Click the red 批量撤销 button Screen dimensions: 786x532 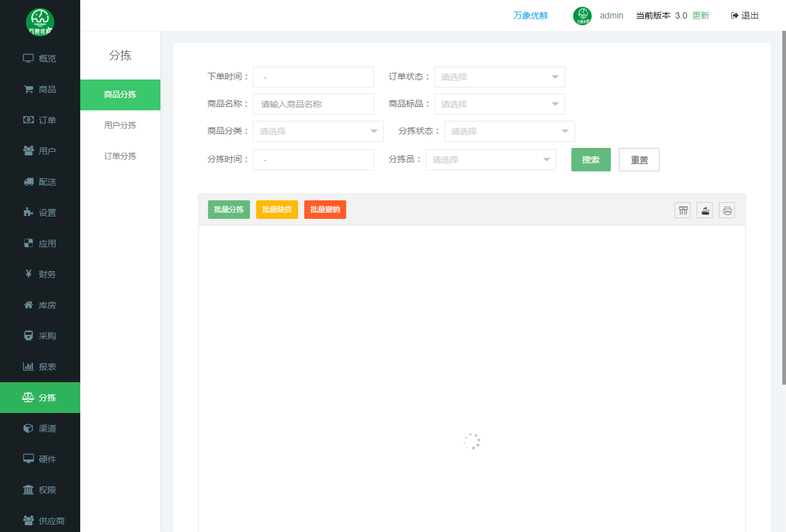(325, 210)
